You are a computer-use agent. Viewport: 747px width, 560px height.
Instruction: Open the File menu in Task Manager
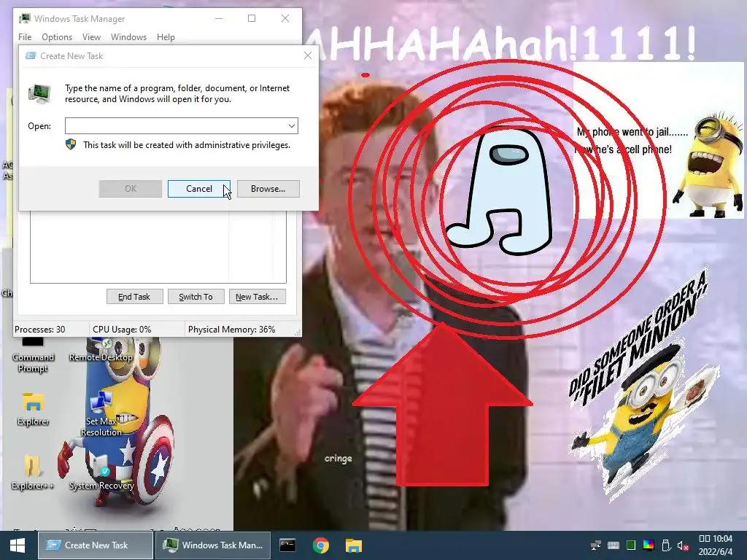pos(25,37)
